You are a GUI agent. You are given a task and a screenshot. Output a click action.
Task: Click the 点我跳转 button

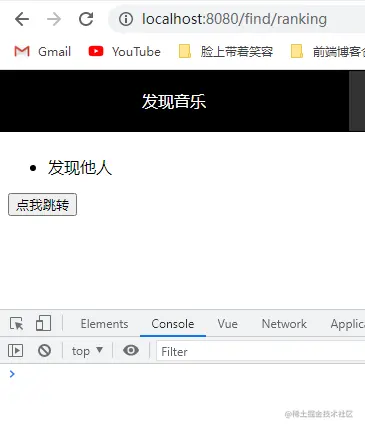point(42,205)
